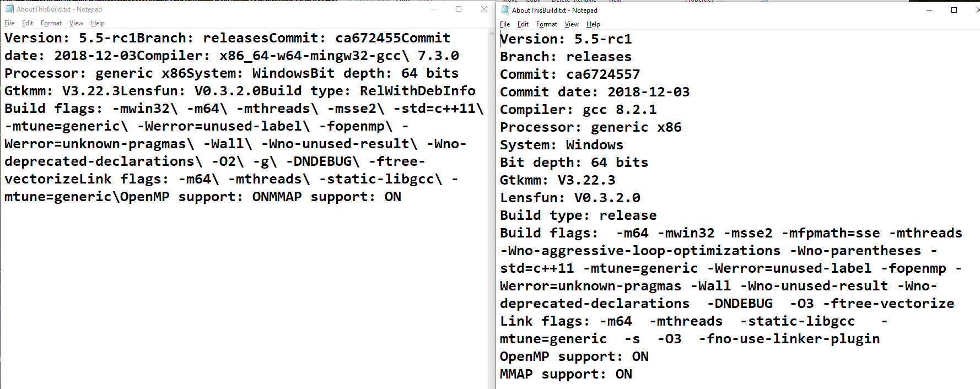Click the right Notepad title bar icon
The image size is (980, 389).
click(505, 10)
